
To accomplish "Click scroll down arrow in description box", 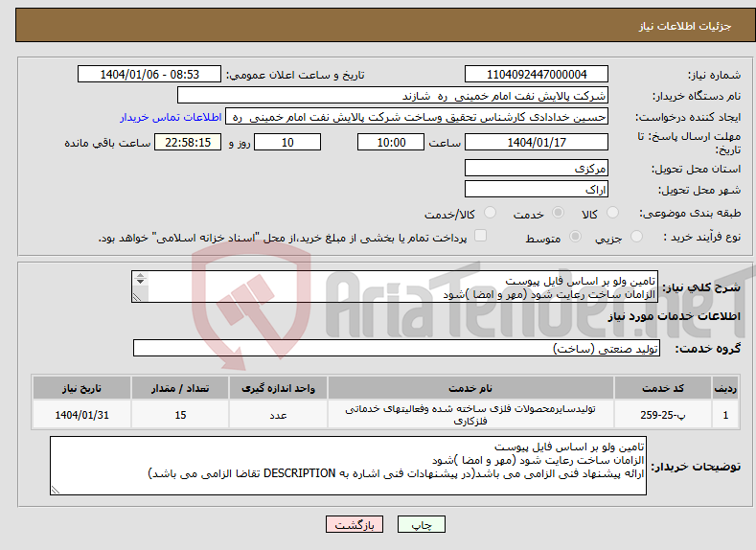I will (x=140, y=282).
